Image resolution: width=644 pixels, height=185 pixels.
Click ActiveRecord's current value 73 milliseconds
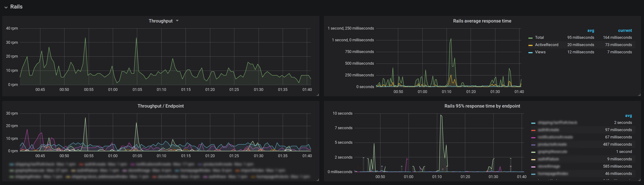(x=618, y=45)
